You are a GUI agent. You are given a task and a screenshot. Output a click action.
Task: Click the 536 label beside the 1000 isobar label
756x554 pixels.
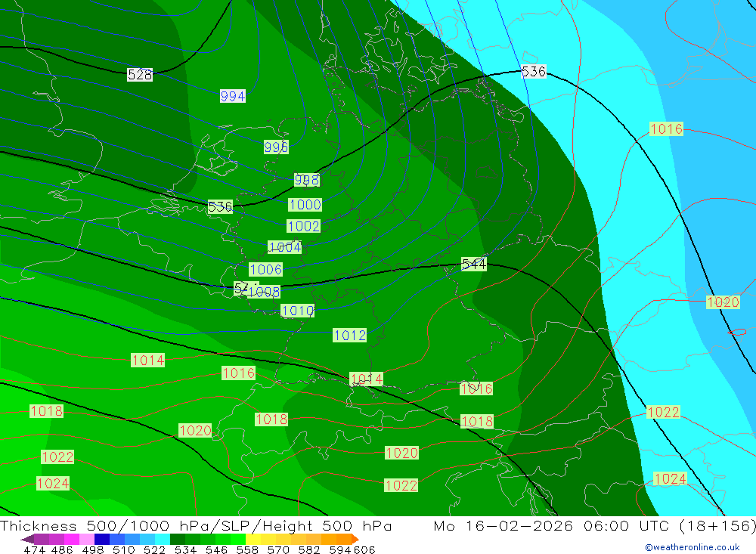coord(220,207)
